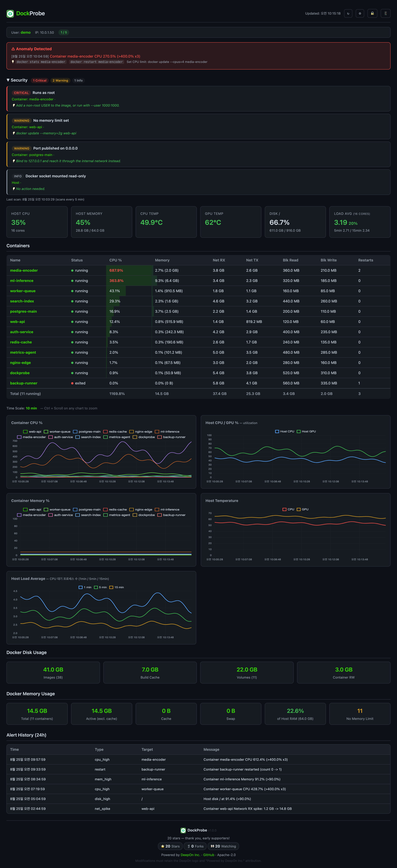This screenshot has width=397, height=868.
Task: Click the fork icon on the Forks badge
Action: [188, 846]
